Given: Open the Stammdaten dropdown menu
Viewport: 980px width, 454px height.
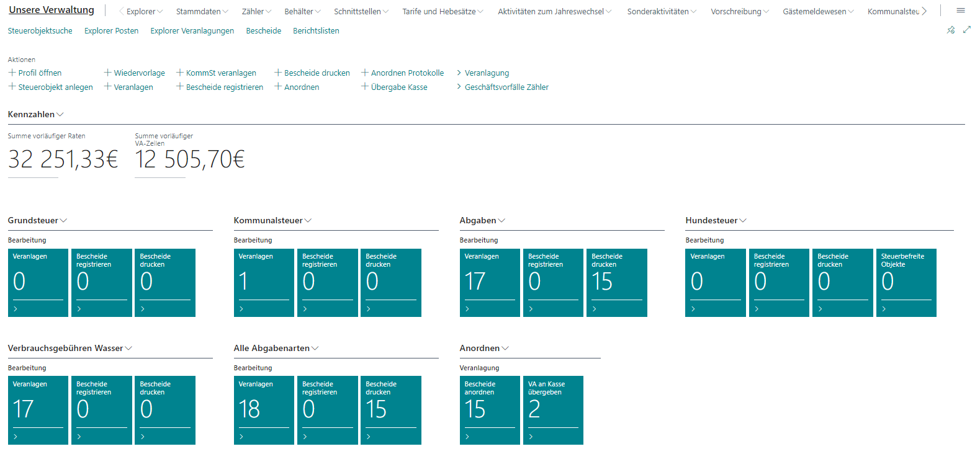Looking at the screenshot, I should [202, 12].
